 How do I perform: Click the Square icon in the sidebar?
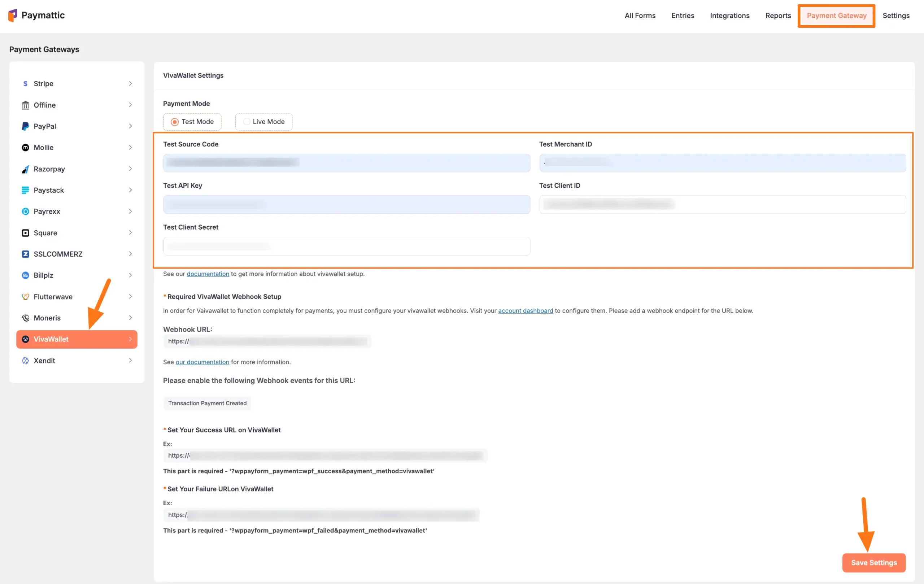click(x=25, y=232)
